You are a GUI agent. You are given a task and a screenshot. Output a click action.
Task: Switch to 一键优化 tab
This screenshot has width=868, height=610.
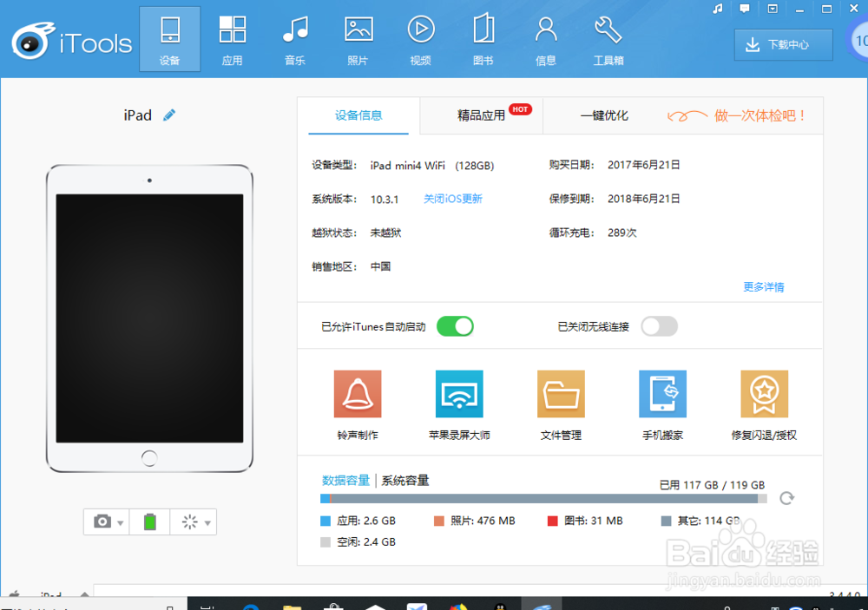pyautogui.click(x=604, y=115)
